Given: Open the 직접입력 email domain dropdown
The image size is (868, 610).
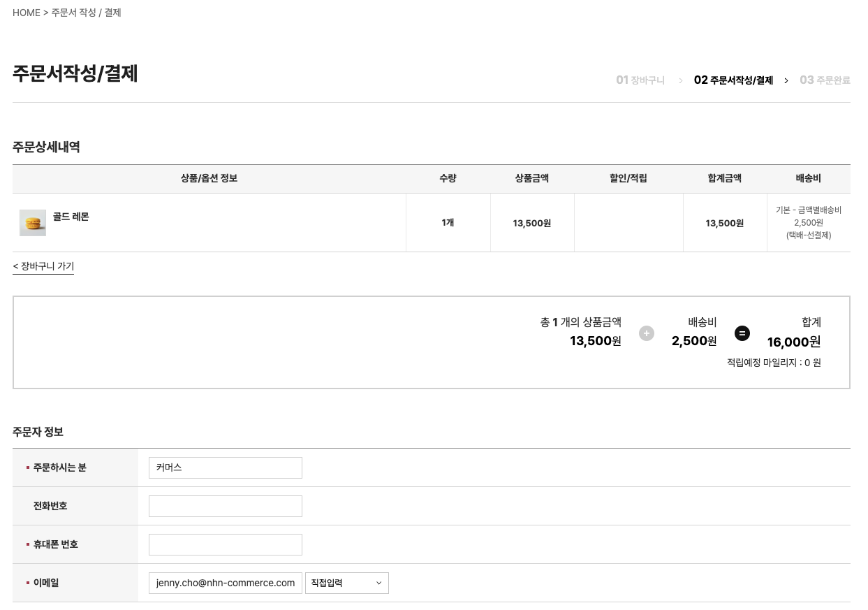Looking at the screenshot, I should [x=346, y=583].
